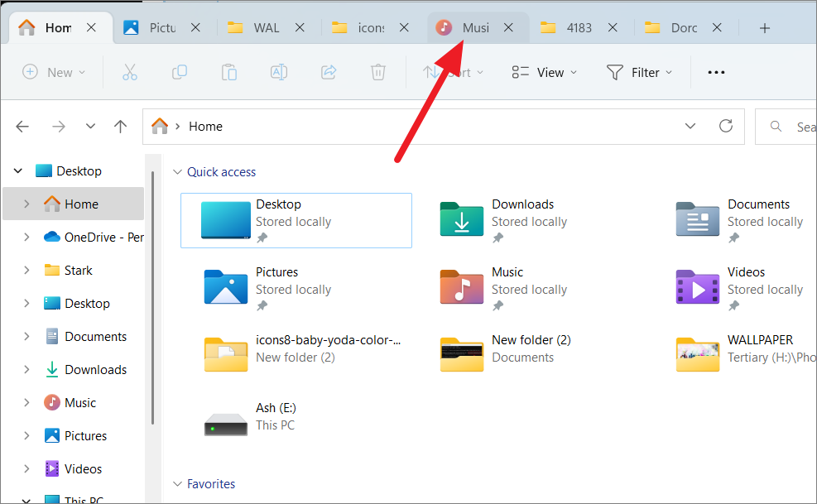Close the Music tab
Screen dimensions: 817x504
pyautogui.click(x=508, y=27)
